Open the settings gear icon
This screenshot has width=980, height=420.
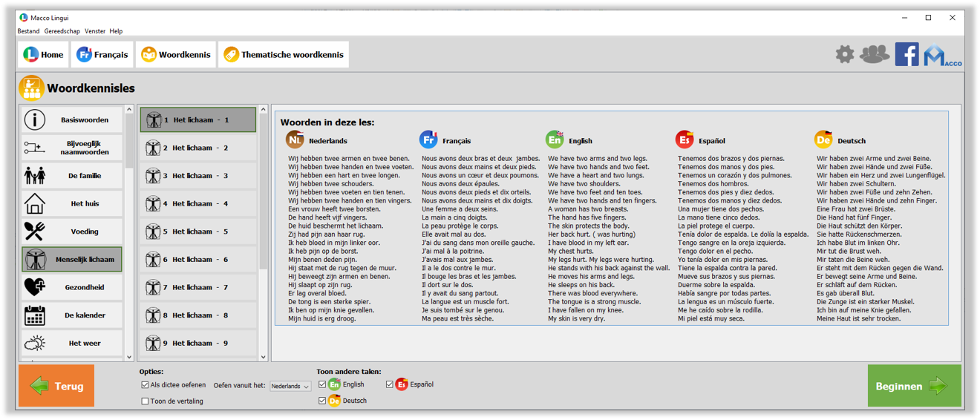pos(844,54)
